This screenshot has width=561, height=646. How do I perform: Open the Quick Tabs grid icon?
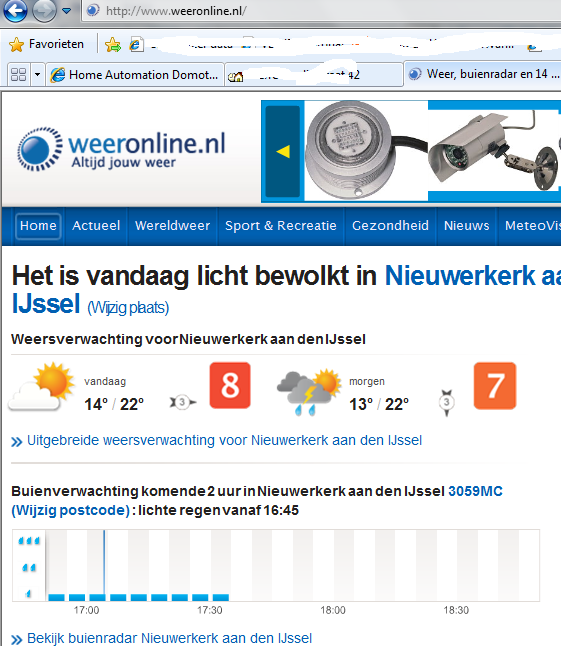pos(19,75)
